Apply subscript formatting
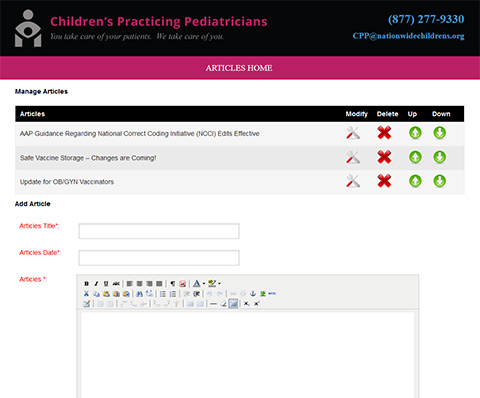This screenshot has width=480, height=398. [246, 304]
